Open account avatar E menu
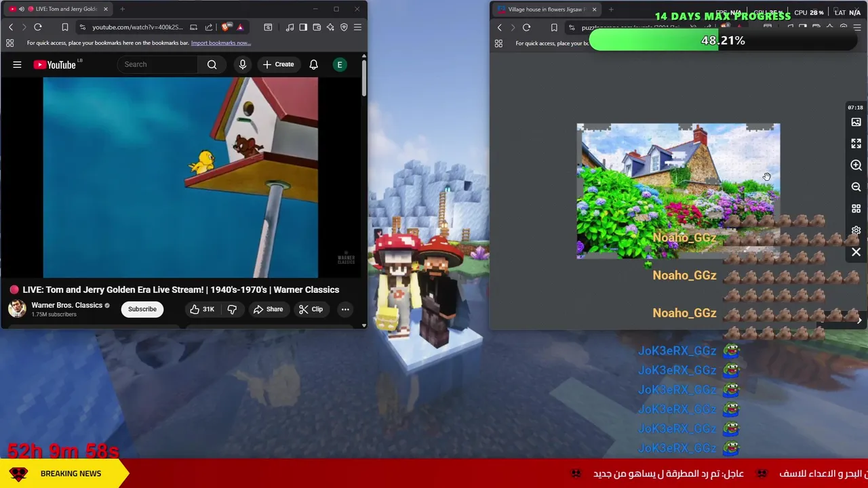This screenshot has height=488, width=868. [340, 64]
